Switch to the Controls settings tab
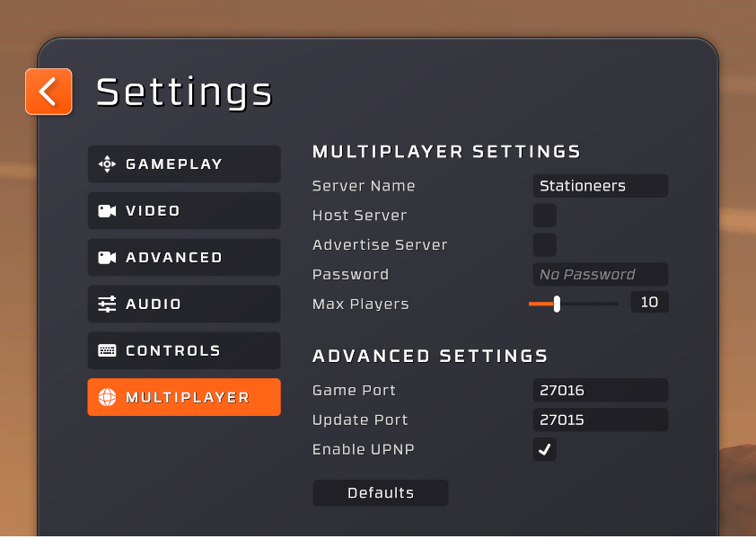The image size is (756, 539). click(183, 350)
